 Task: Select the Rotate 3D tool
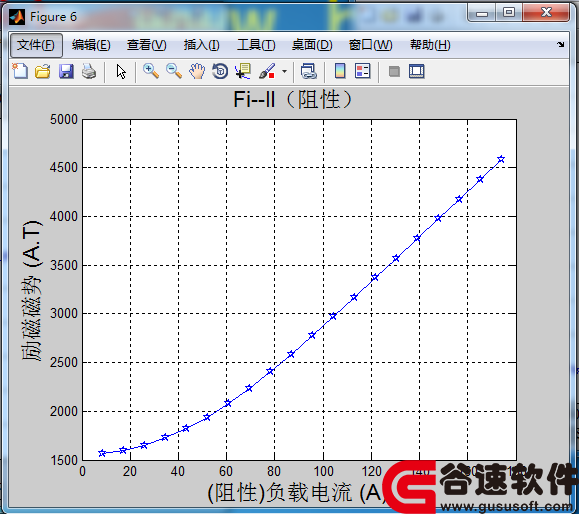tap(220, 71)
